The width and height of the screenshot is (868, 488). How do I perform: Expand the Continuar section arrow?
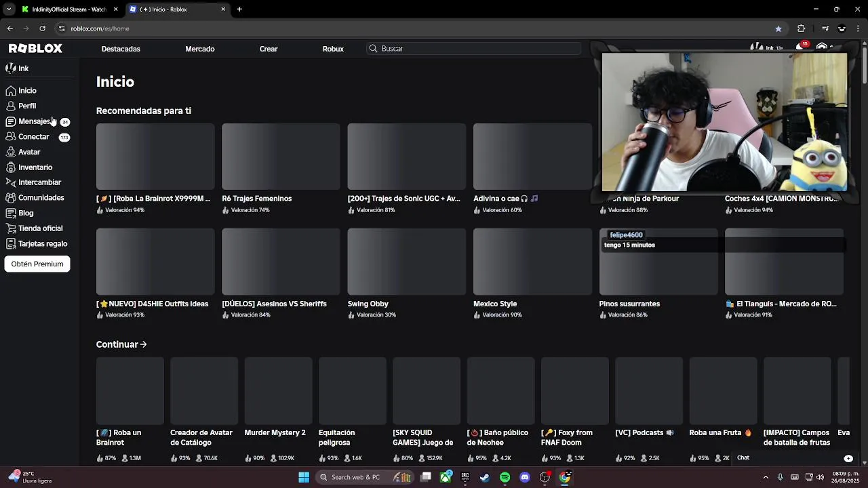[x=143, y=344]
